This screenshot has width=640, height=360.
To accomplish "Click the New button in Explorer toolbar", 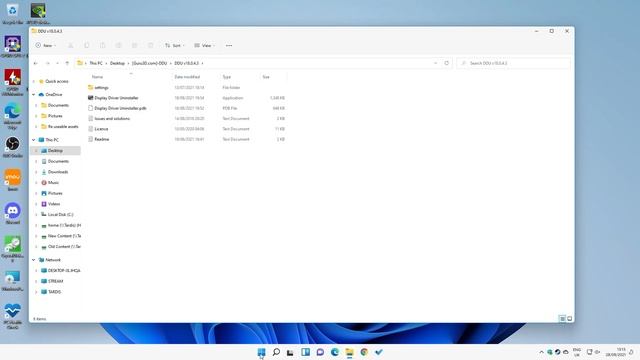I will (46, 45).
